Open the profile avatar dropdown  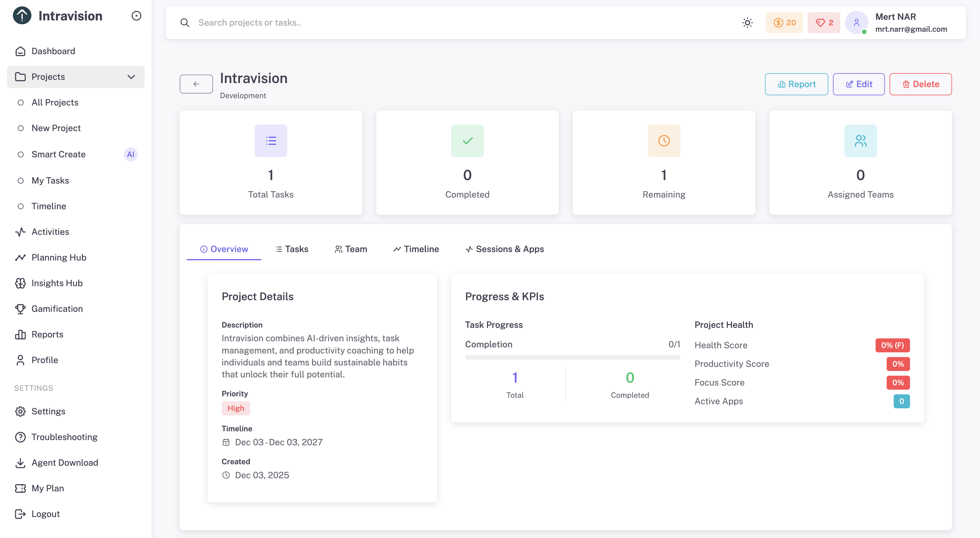(857, 23)
